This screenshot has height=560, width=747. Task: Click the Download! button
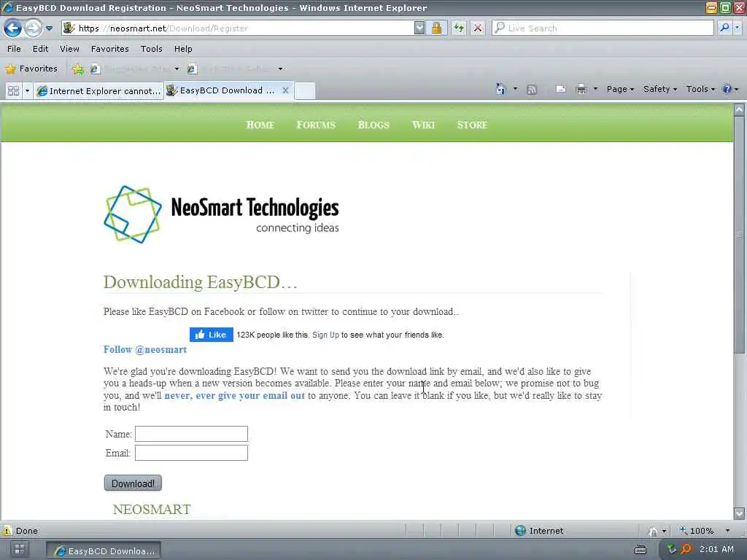click(133, 483)
